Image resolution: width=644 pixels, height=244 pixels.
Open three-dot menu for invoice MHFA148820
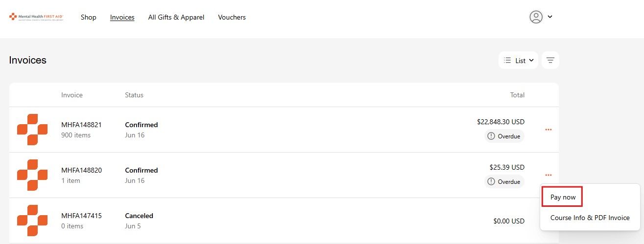(x=549, y=175)
